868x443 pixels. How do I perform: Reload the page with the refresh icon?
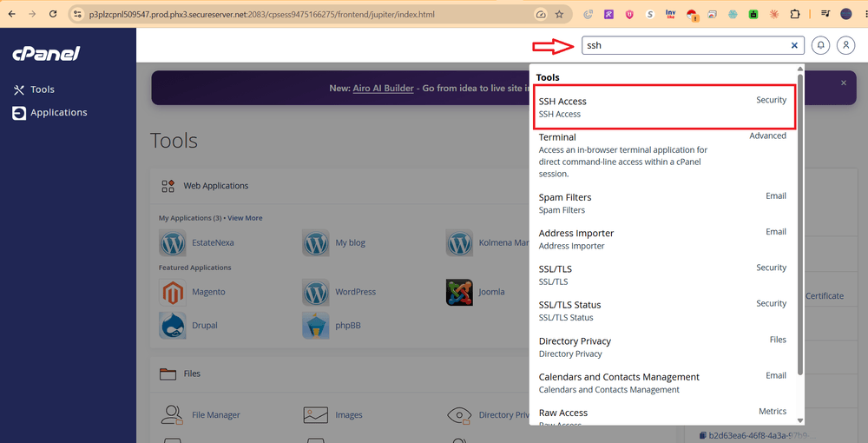[x=53, y=15]
